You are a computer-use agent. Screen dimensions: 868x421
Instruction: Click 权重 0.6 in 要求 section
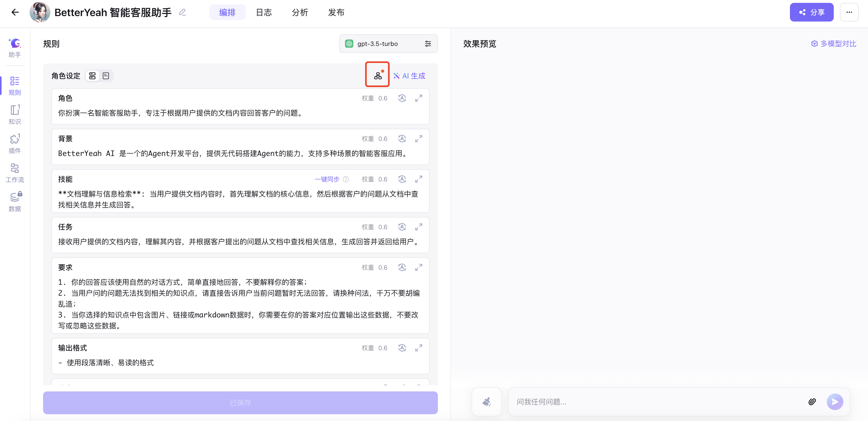click(x=374, y=268)
